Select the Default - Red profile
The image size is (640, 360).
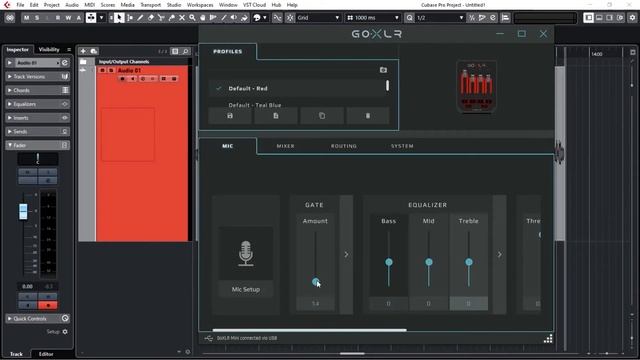point(297,88)
